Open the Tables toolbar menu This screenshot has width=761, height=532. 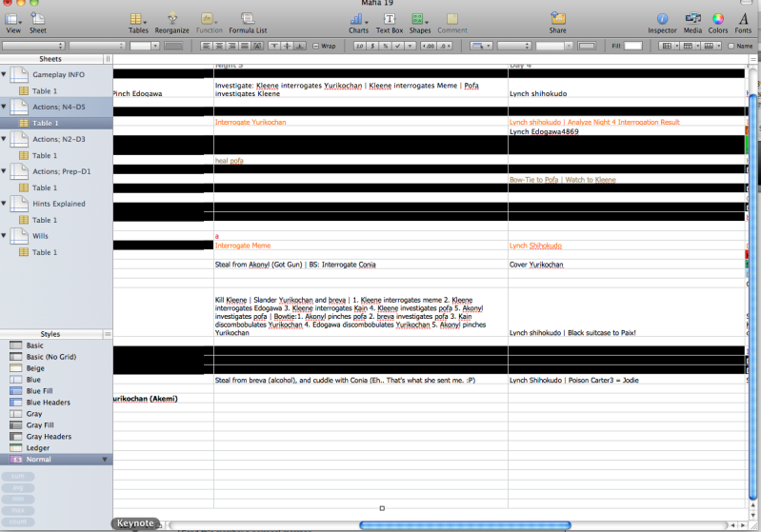[138, 19]
